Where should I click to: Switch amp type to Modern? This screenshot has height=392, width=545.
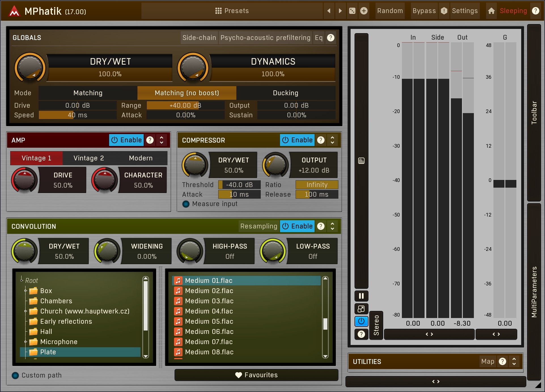click(x=141, y=158)
